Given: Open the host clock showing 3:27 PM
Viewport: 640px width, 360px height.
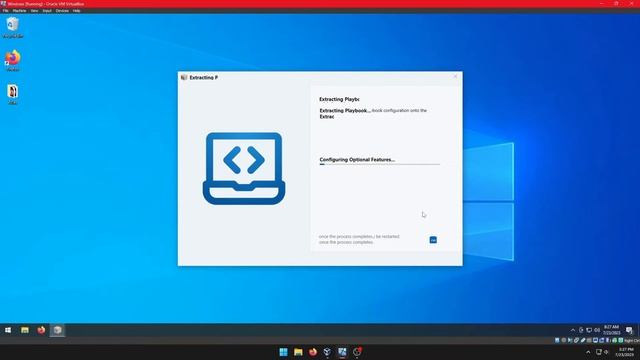Looking at the screenshot, I should tap(624, 352).
